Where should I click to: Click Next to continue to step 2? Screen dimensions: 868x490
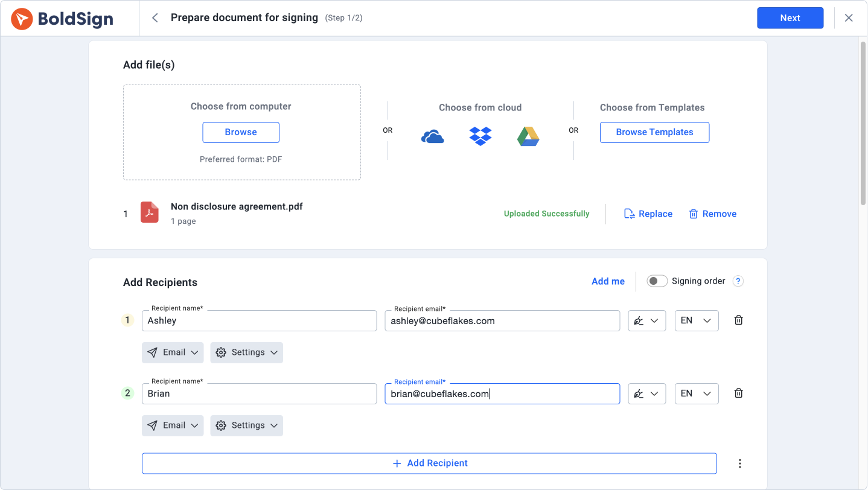[790, 17]
